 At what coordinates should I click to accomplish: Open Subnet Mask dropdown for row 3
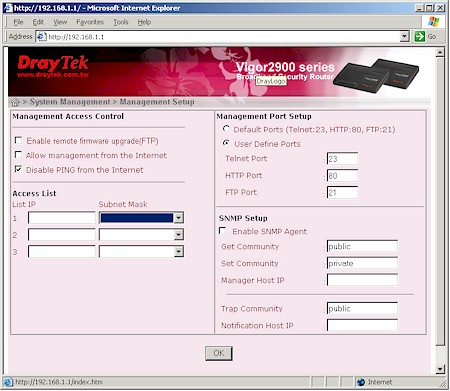tap(179, 252)
